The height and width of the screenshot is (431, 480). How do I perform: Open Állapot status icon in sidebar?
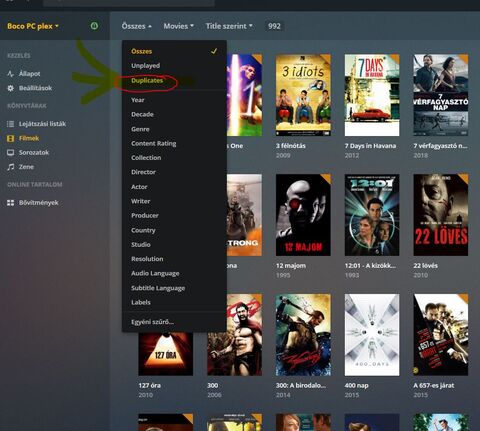tap(11, 74)
